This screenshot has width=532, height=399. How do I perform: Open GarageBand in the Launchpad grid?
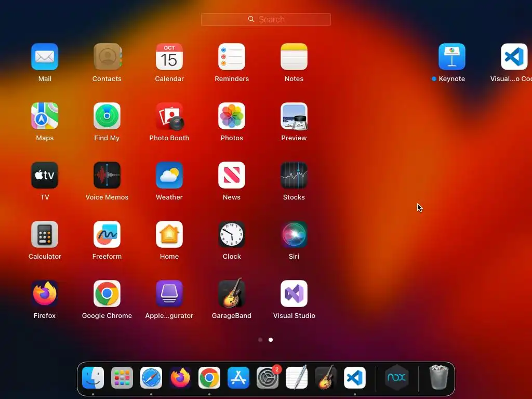coord(232,293)
